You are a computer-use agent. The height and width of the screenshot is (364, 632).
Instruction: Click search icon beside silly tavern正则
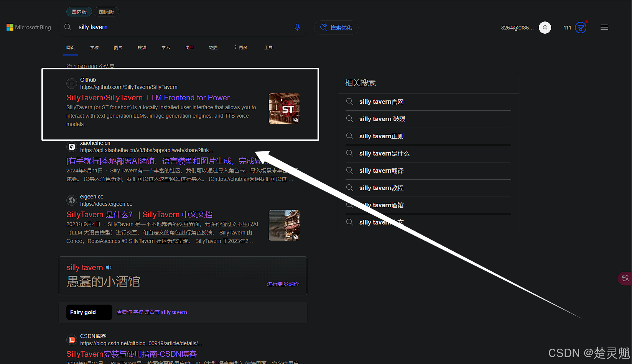350,136
